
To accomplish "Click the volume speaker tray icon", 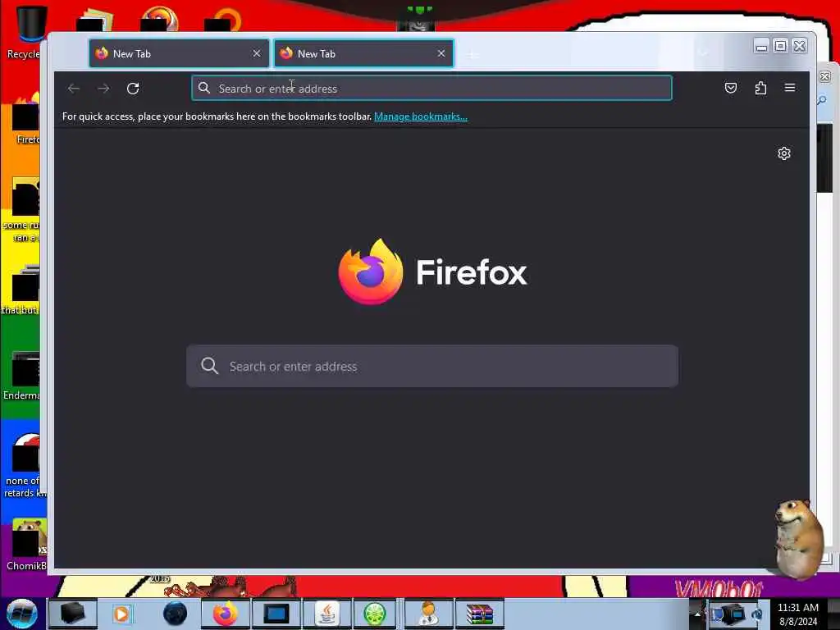I will [x=756, y=614].
